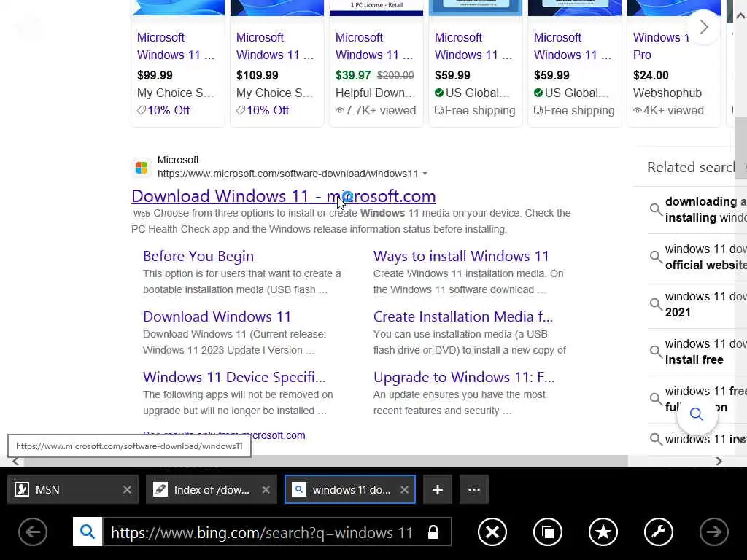Click the vertical scrollbar up arrow

740,16
